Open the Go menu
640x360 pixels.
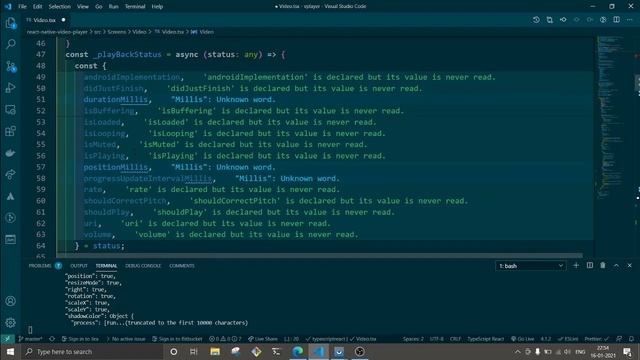(x=98, y=7)
